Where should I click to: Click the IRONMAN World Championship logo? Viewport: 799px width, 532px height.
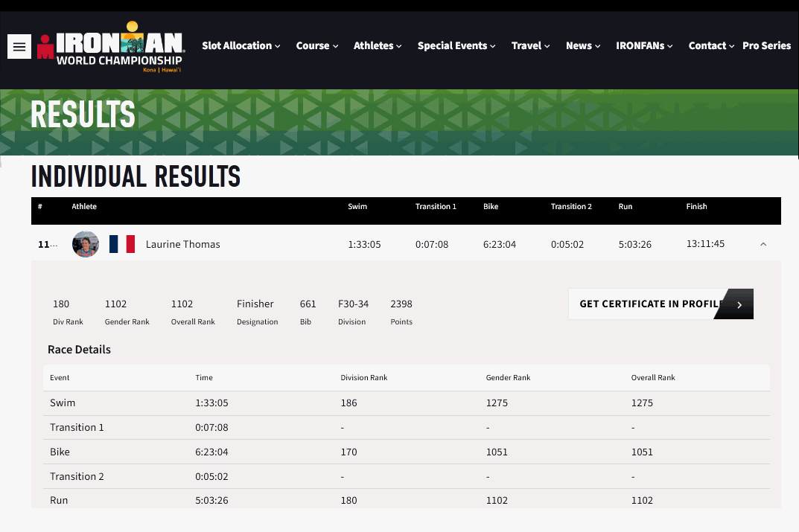pos(110,46)
